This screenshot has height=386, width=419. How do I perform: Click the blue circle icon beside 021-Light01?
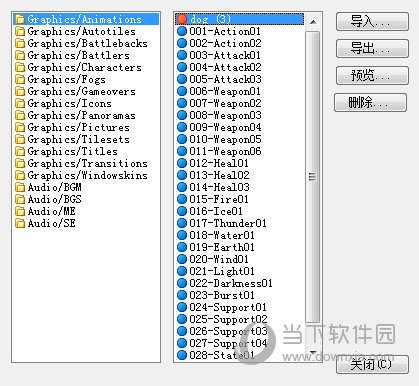pos(182,271)
